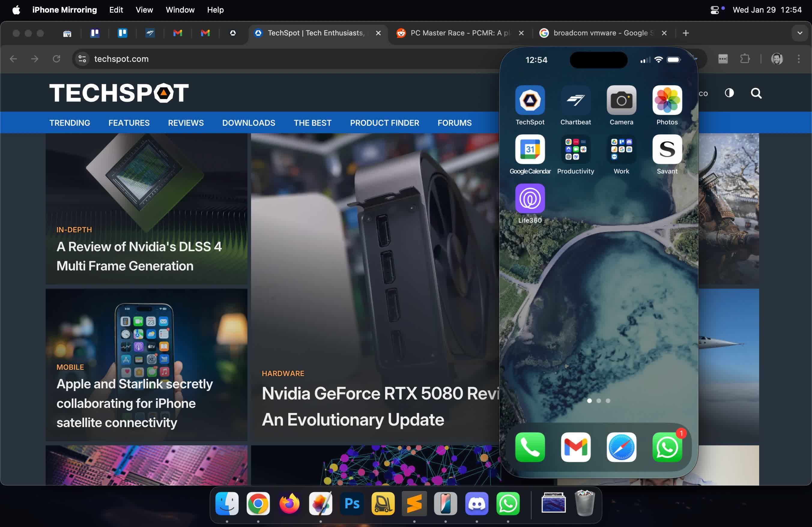Open Chrome extensions puzzle icon

point(745,59)
